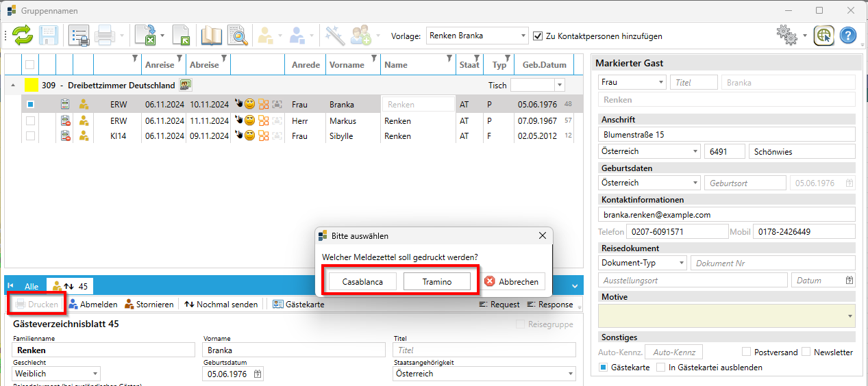Screen dimensions: 868x386
Task: Click the registration form icon in Branka's row
Action: click(x=65, y=105)
